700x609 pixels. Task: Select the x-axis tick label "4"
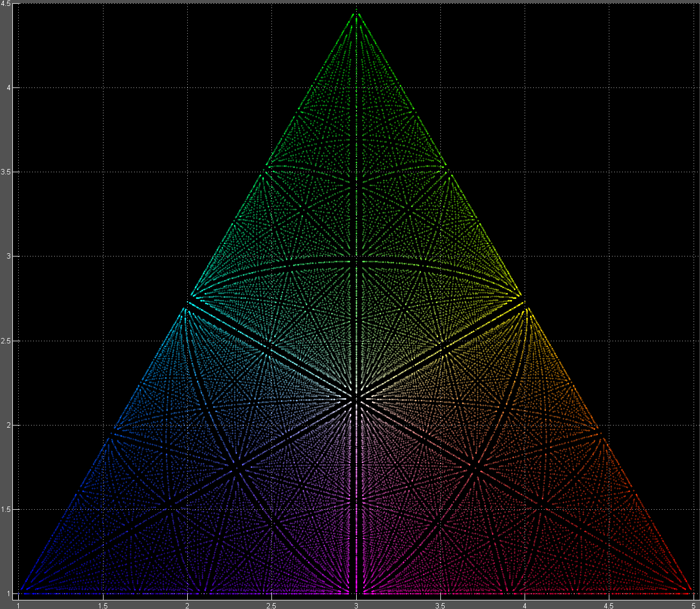click(525, 605)
